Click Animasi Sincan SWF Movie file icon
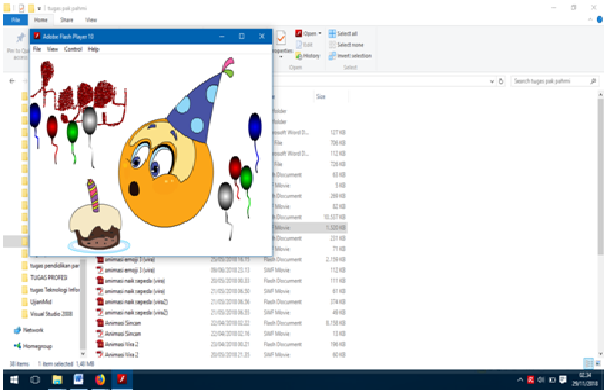Viewport: 606px width, 390px height. click(100, 334)
